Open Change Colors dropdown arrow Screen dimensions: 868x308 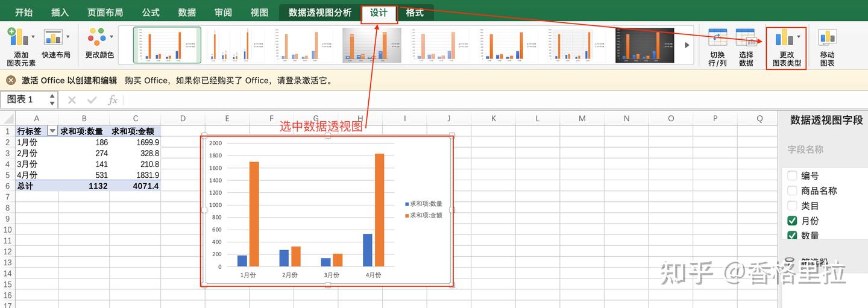coord(112,37)
